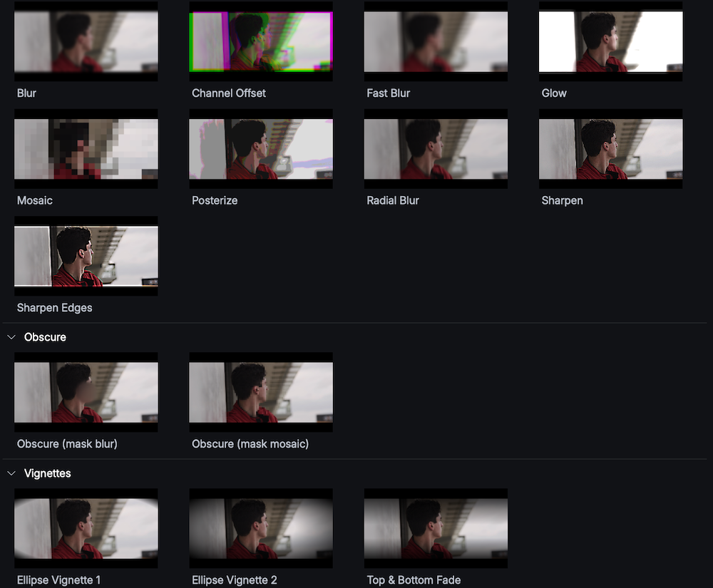This screenshot has height=588, width=713.
Task: Click the Blur label text
Action: point(26,93)
